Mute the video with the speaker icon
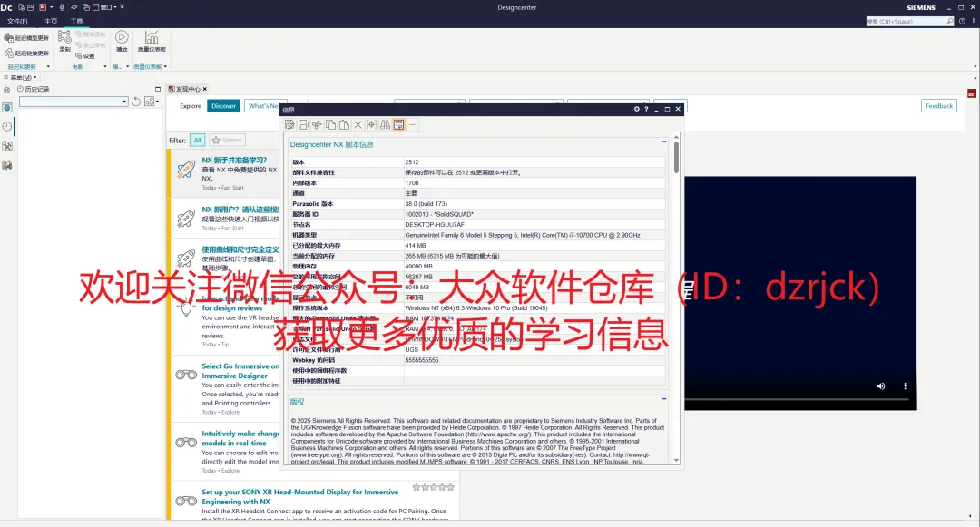The width and height of the screenshot is (980, 527). tap(880, 385)
